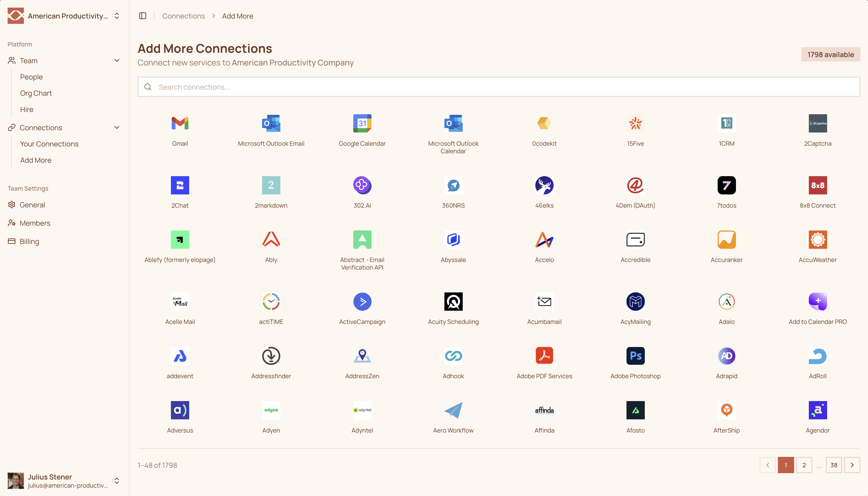
Task: Click the 1798 available badge
Action: coord(830,54)
